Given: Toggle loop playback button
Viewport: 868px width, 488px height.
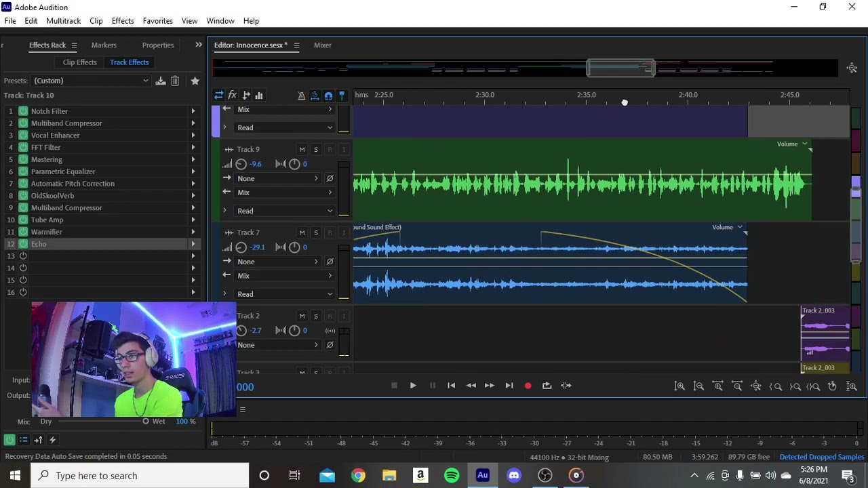Looking at the screenshot, I should pyautogui.click(x=547, y=386).
